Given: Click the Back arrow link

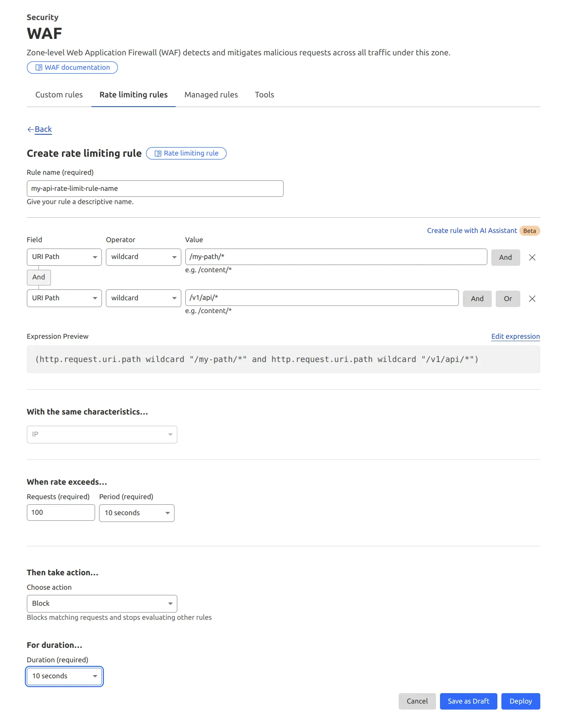Looking at the screenshot, I should tap(39, 129).
